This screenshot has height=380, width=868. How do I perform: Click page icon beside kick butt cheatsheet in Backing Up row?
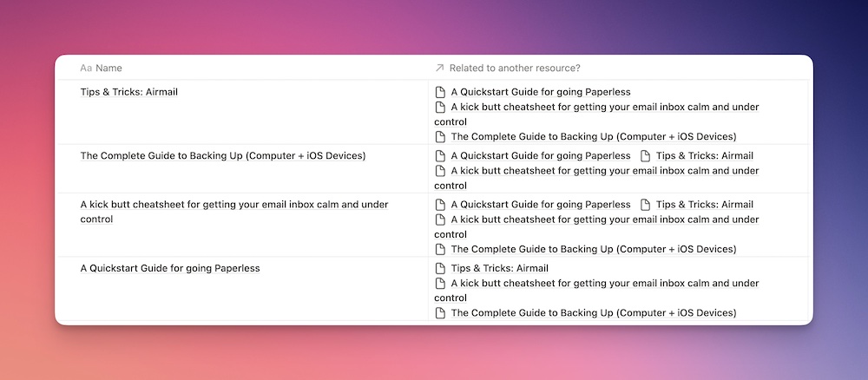(440, 170)
